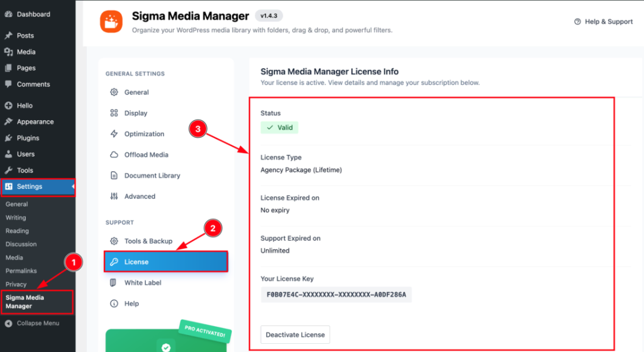Click the license key code field

[x=336, y=295]
